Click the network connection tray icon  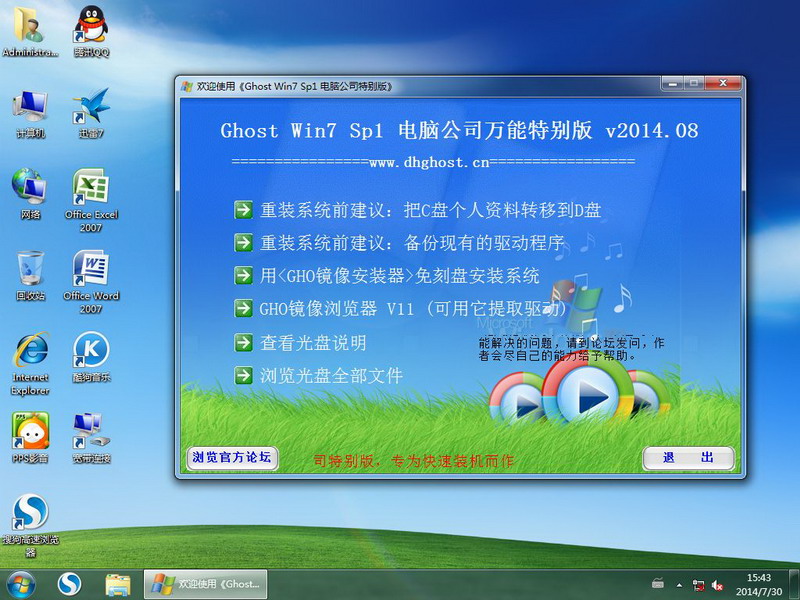[x=698, y=585]
